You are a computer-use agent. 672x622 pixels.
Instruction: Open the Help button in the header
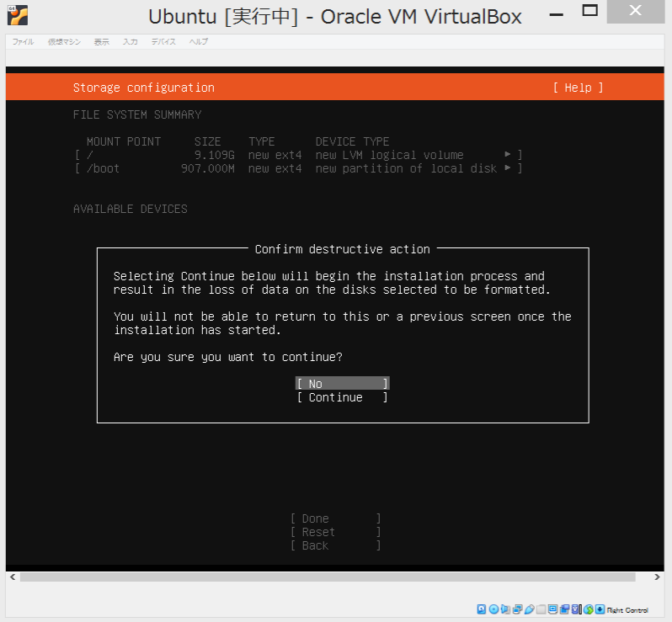[578, 88]
